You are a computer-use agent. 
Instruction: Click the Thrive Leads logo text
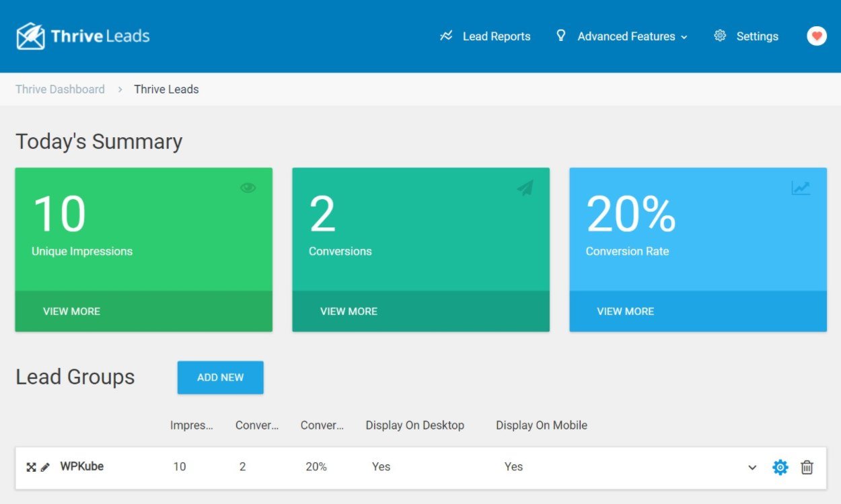click(x=100, y=36)
